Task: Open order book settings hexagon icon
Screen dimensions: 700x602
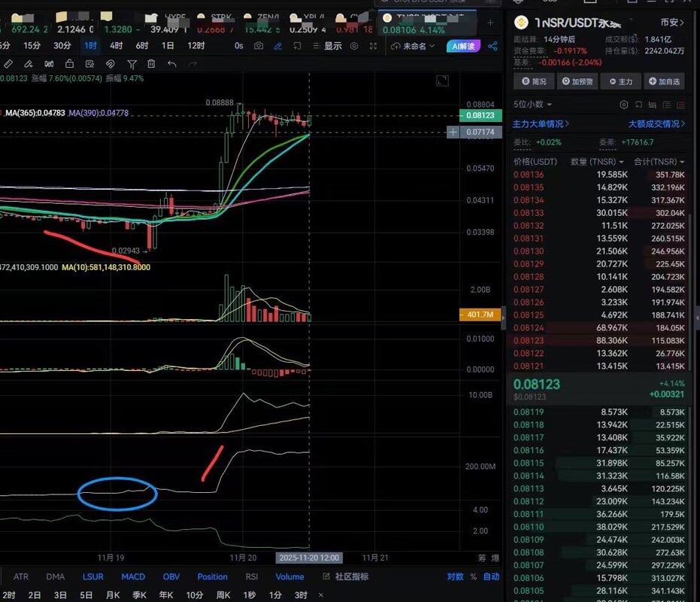Action: point(624,105)
